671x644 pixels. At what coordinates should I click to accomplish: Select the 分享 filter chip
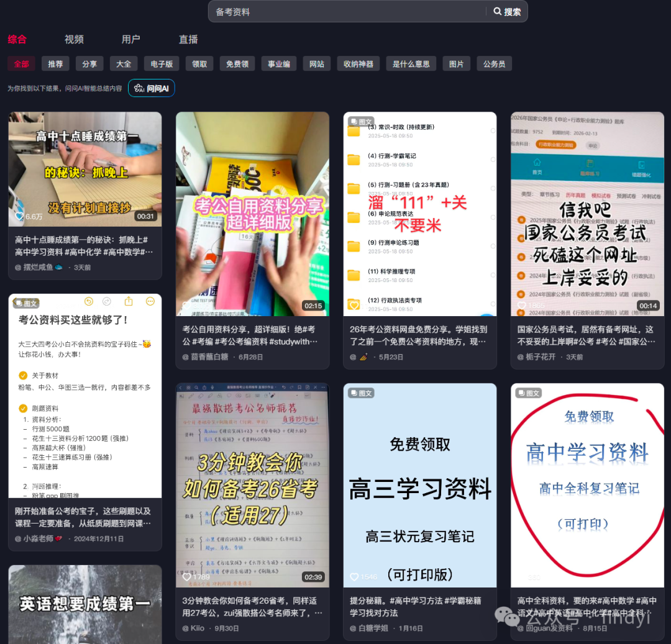coord(89,64)
